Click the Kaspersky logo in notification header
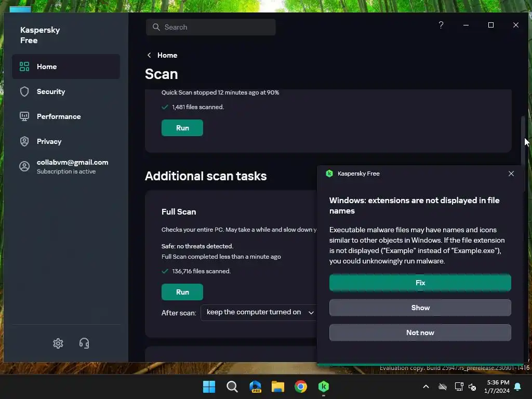This screenshot has width=532, height=399. 329,174
